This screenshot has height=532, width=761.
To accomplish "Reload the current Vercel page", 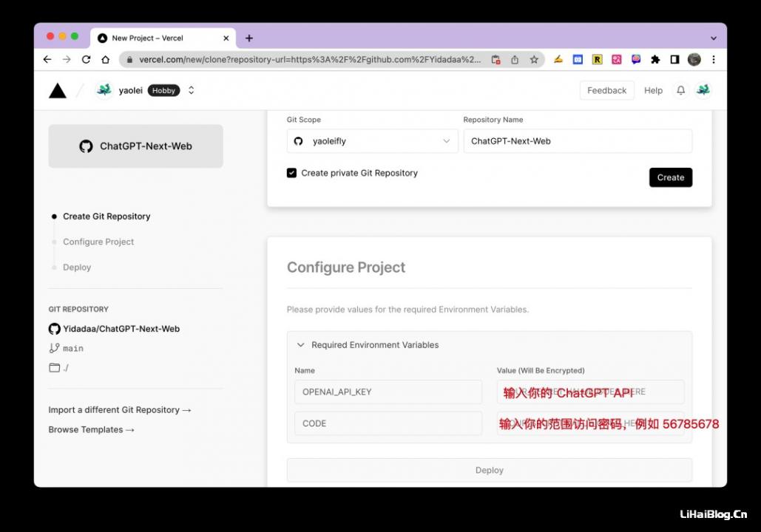I will coord(86,59).
